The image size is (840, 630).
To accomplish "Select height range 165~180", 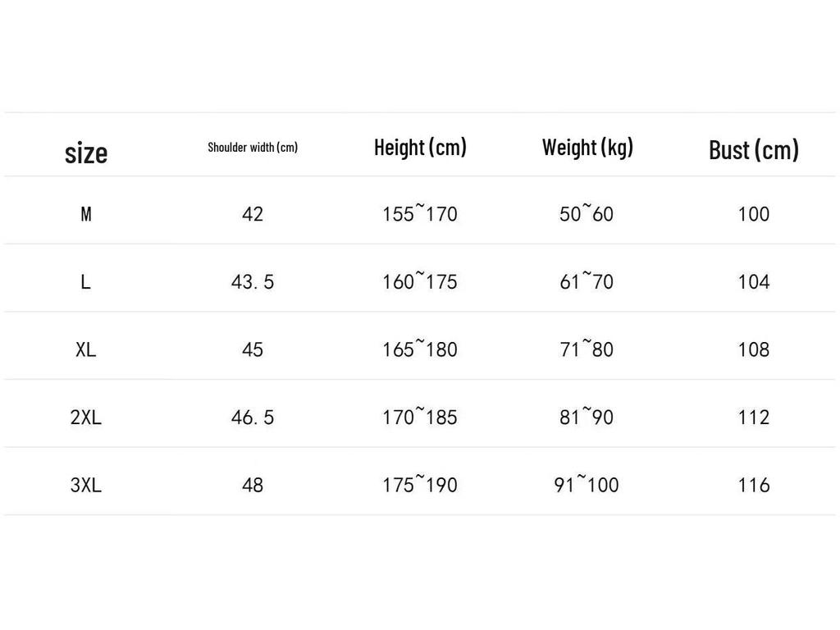I will click(419, 349).
